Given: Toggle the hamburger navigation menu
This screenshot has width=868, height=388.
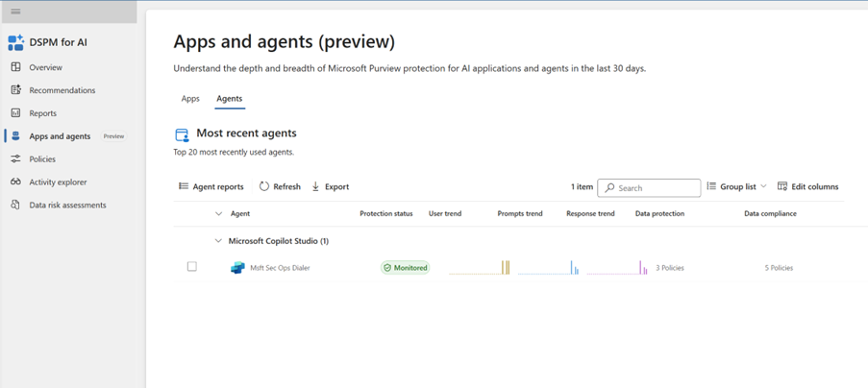Looking at the screenshot, I should (15, 12).
